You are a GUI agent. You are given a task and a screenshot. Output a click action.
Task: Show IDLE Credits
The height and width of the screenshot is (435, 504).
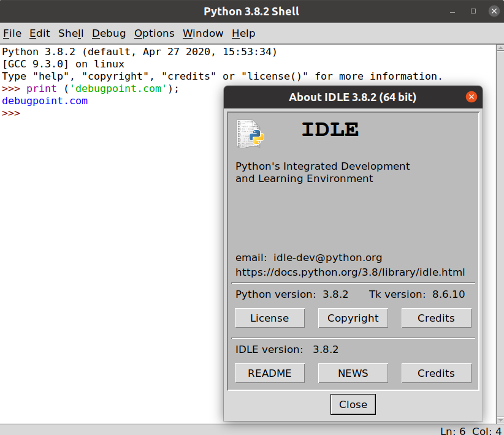(x=436, y=373)
